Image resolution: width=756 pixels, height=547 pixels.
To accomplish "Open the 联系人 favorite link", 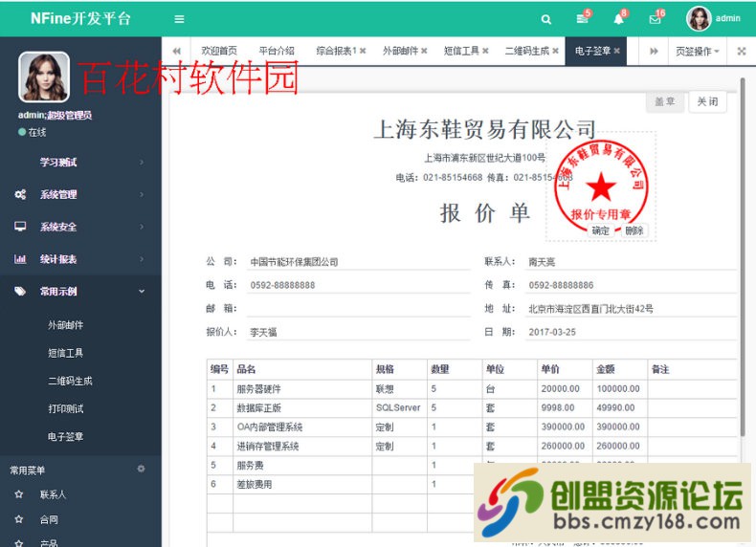I will click(53, 494).
